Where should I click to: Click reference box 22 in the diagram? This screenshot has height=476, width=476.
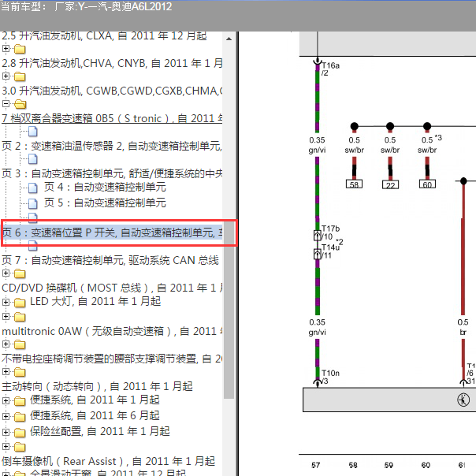click(x=390, y=184)
